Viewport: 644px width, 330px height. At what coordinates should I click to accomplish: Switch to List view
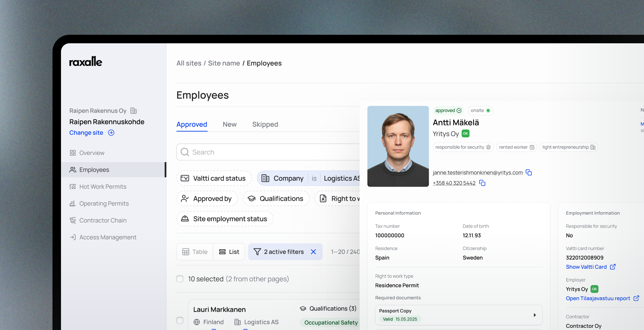[229, 252]
